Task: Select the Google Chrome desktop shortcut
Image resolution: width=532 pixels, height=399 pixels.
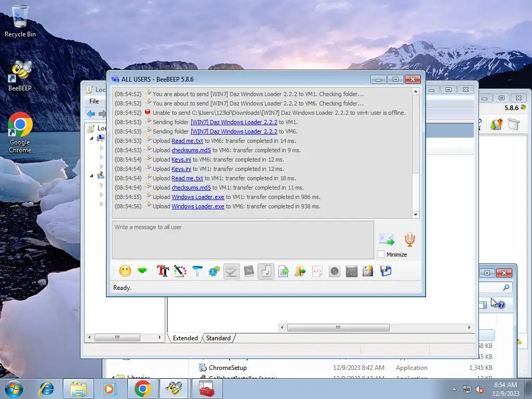Action: [x=20, y=132]
